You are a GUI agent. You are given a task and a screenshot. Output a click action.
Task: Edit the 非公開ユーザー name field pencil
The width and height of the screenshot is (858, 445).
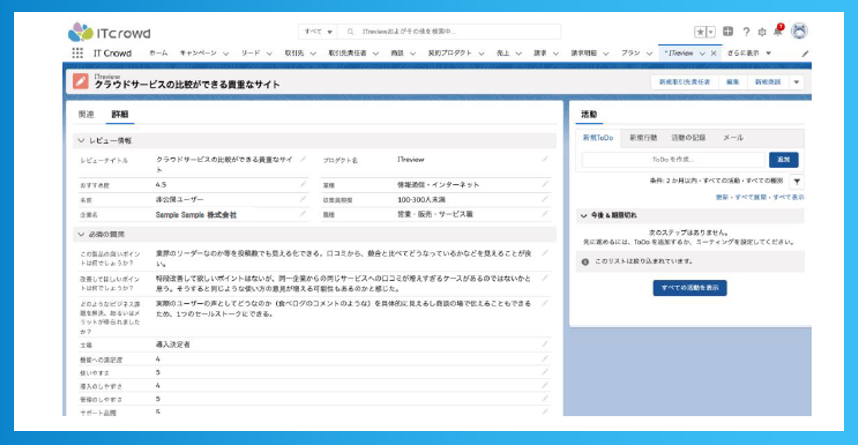pos(303,199)
